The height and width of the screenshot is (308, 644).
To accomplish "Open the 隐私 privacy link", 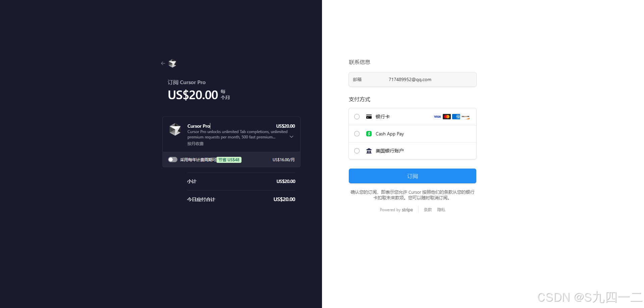I will (441, 210).
